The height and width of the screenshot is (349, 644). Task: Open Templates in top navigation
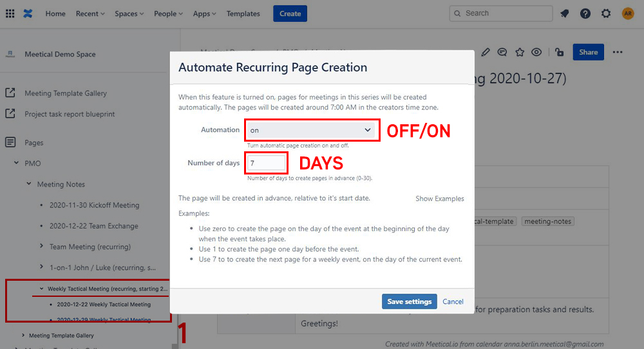tap(243, 14)
